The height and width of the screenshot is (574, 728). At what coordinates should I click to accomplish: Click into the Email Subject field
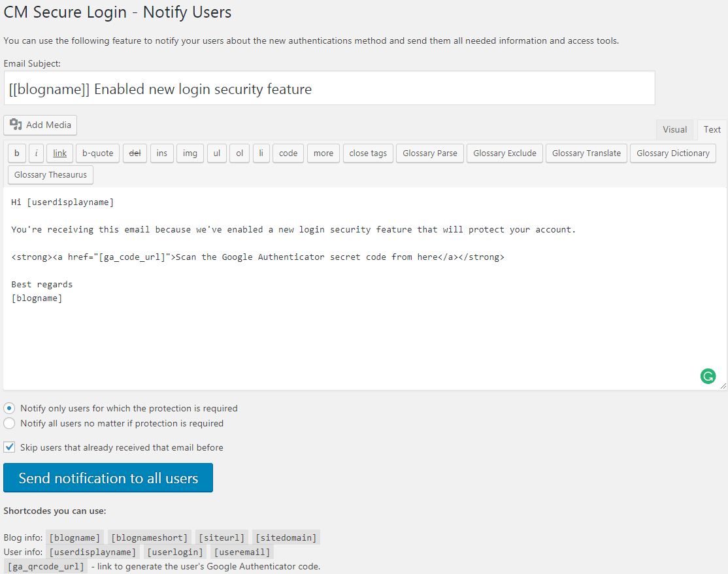(x=329, y=89)
